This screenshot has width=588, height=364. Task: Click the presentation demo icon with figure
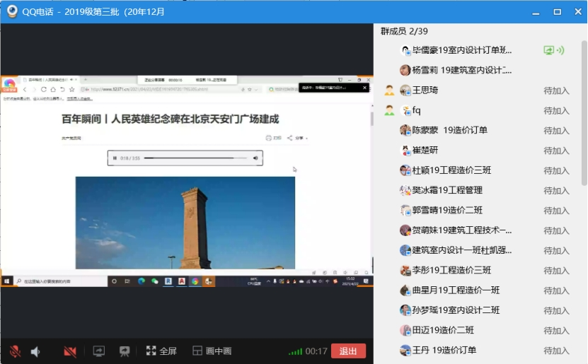click(125, 351)
